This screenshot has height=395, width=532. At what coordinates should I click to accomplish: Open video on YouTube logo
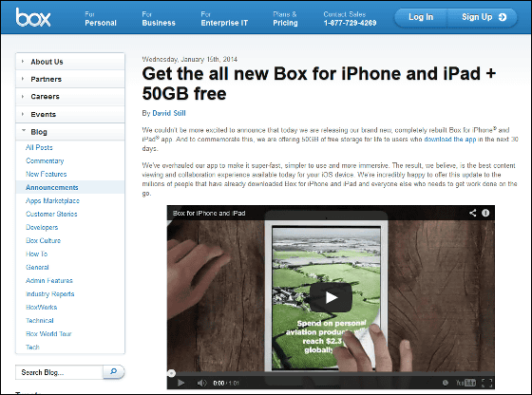(465, 383)
